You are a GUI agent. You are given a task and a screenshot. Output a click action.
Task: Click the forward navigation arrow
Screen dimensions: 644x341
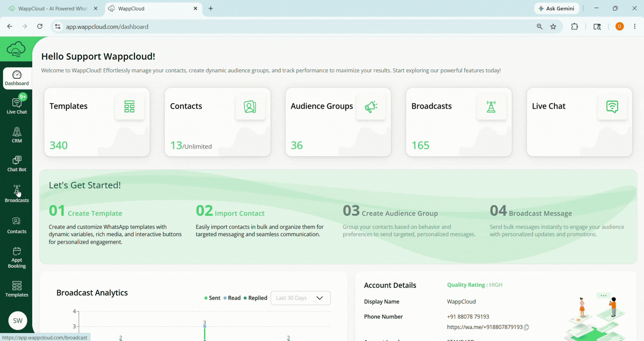[24, 26]
